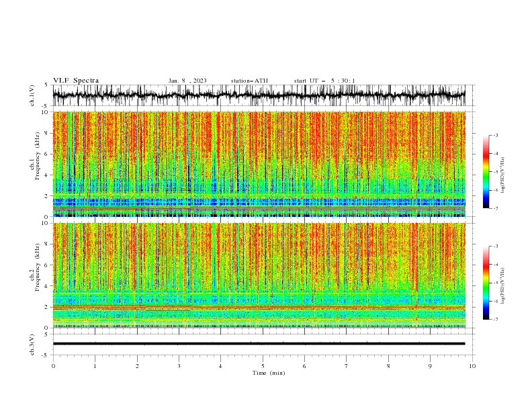Click the "10" frequency tick of ch.2 spectrogram

[46, 223]
